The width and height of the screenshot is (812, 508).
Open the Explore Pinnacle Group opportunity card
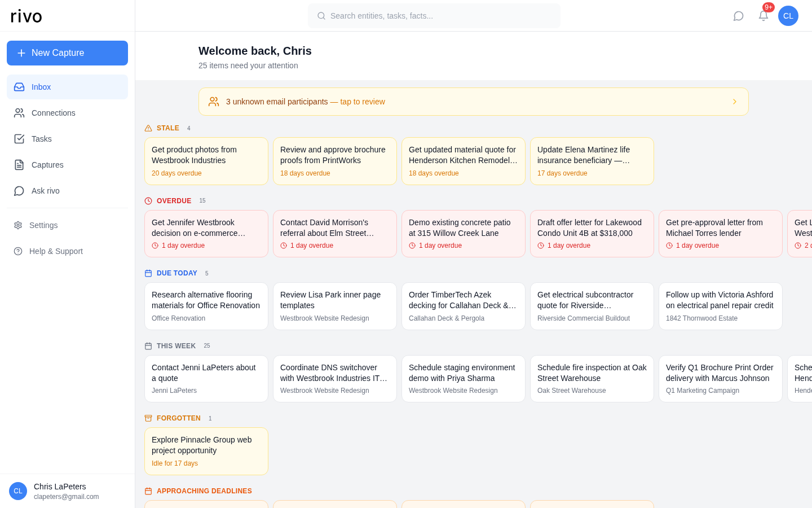[206, 451]
